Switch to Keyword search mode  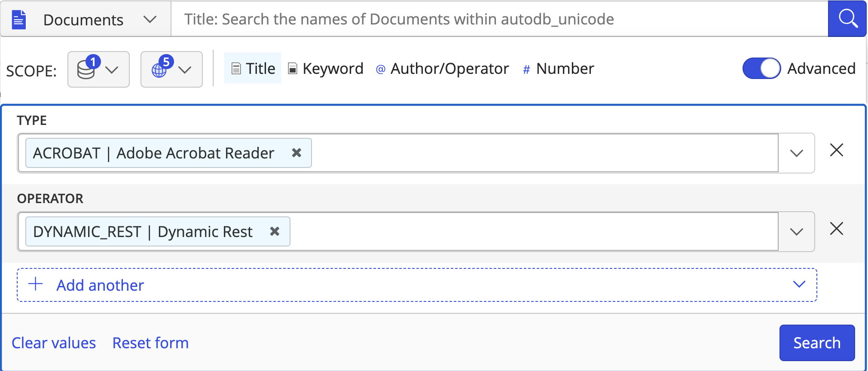coord(326,69)
